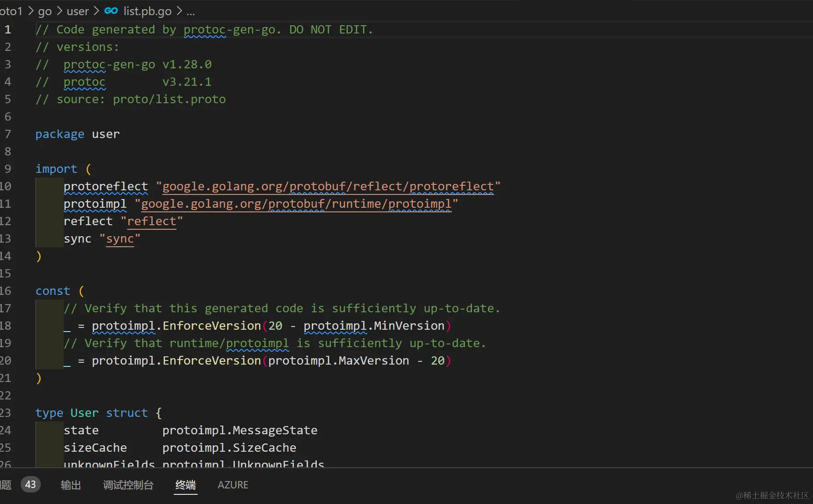Follow the "sync" import link
Viewport: 813px width, 504px height.
coord(120,239)
